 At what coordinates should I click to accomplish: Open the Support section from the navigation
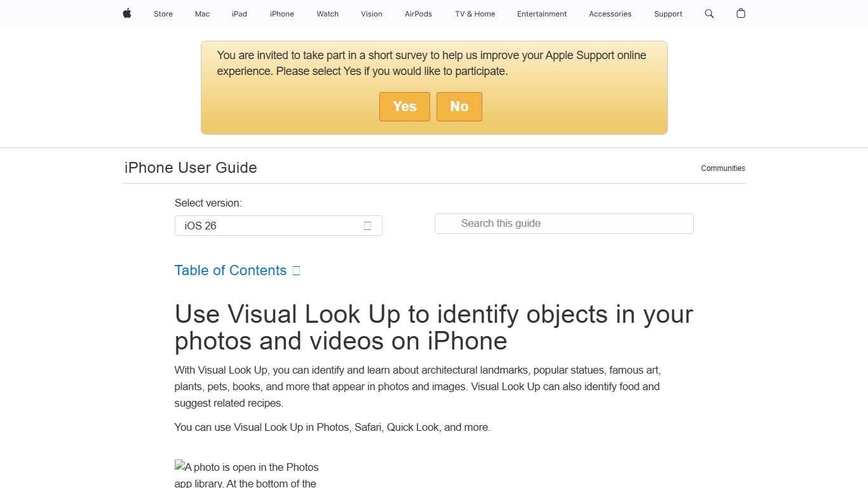[668, 13]
